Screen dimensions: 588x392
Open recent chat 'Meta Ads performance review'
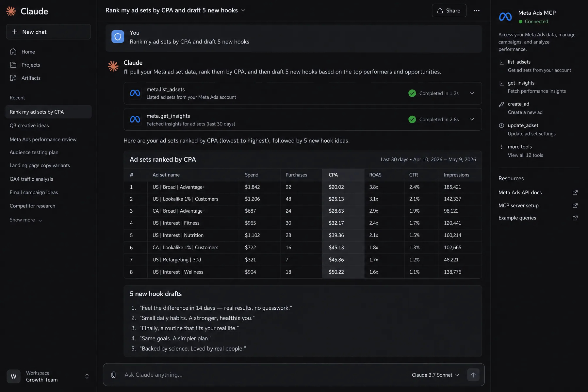[x=43, y=139]
